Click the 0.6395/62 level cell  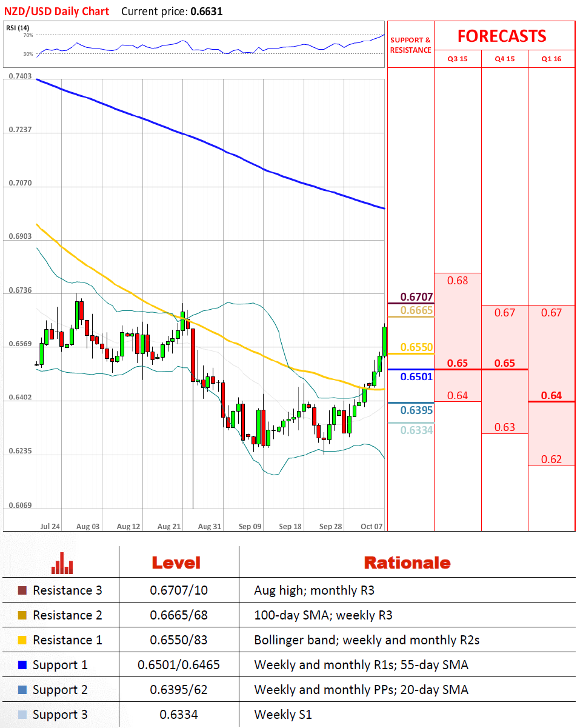click(179, 690)
